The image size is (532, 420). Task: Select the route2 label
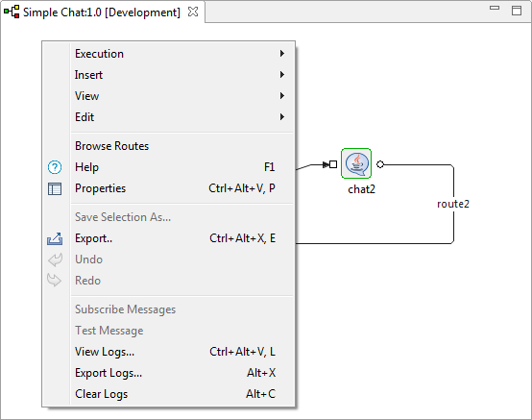453,204
